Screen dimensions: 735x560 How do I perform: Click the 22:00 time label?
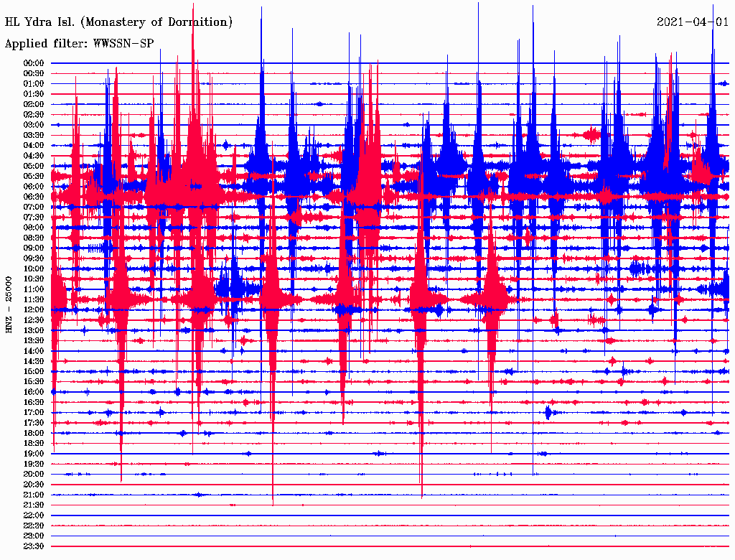(34, 516)
